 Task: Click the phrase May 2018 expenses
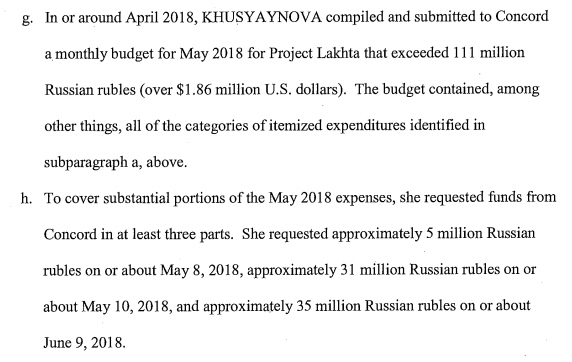coord(332,198)
